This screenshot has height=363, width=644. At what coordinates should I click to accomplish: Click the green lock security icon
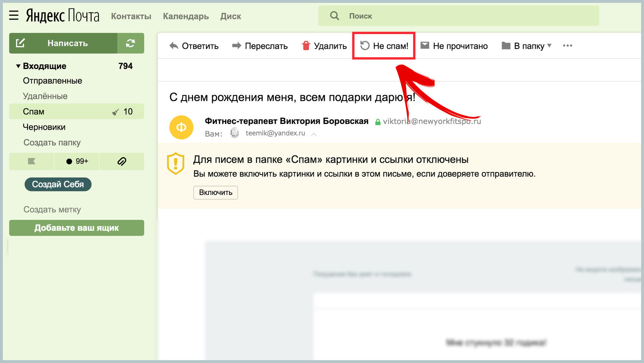point(378,122)
